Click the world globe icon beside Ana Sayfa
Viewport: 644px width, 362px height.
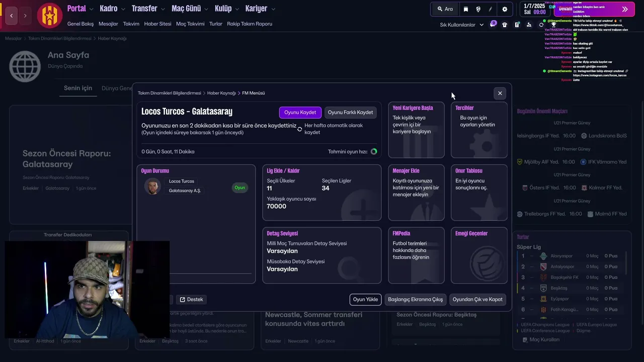click(25, 66)
